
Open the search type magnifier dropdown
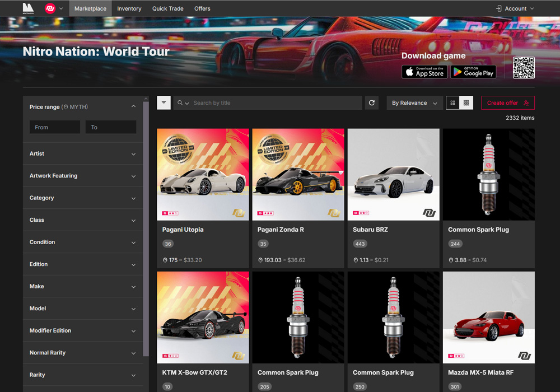pyautogui.click(x=183, y=103)
